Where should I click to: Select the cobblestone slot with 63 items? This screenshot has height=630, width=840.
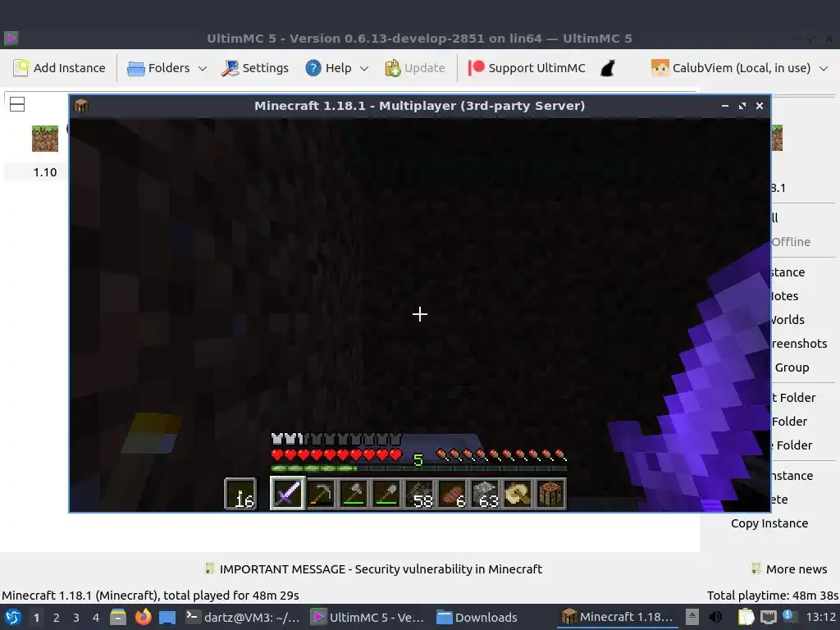click(x=486, y=493)
